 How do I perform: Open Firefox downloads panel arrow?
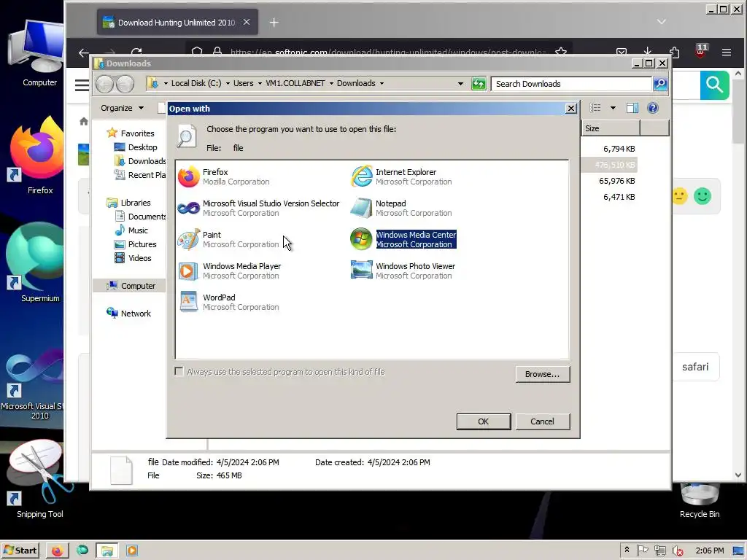point(648,52)
